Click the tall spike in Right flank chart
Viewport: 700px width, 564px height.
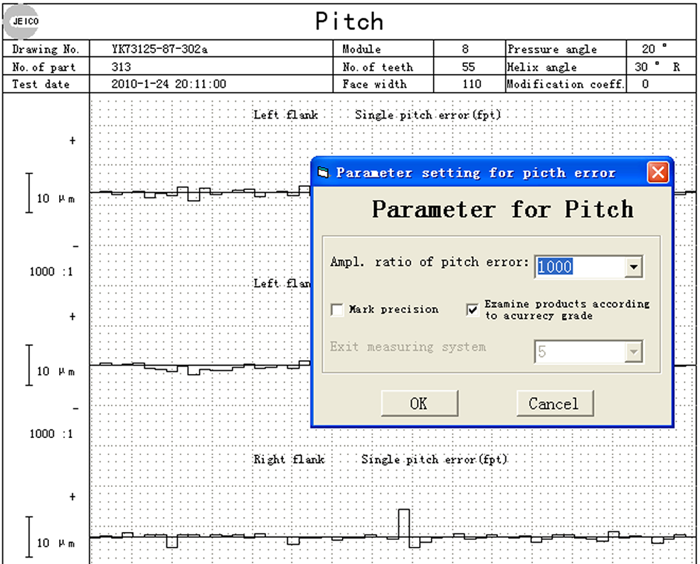[x=403, y=523]
